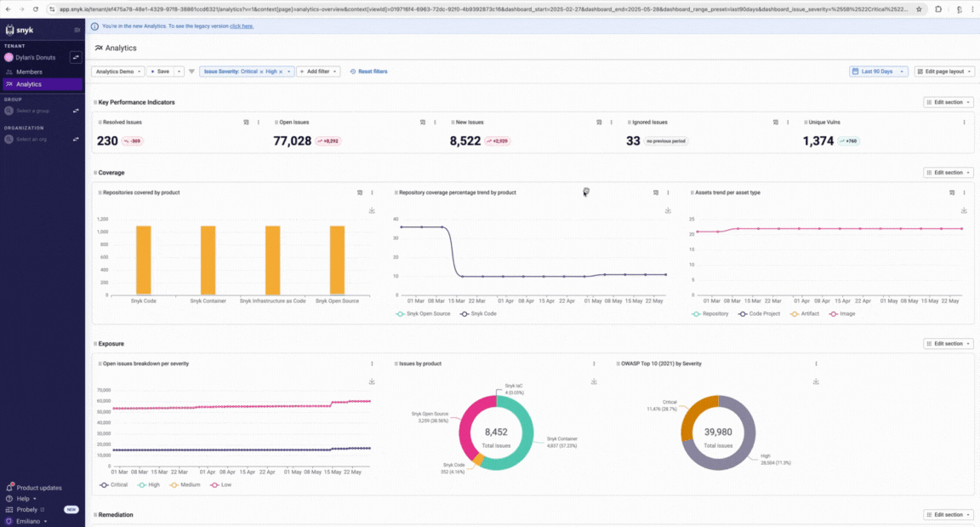Toggle Image series in assets trend legend

(842, 314)
